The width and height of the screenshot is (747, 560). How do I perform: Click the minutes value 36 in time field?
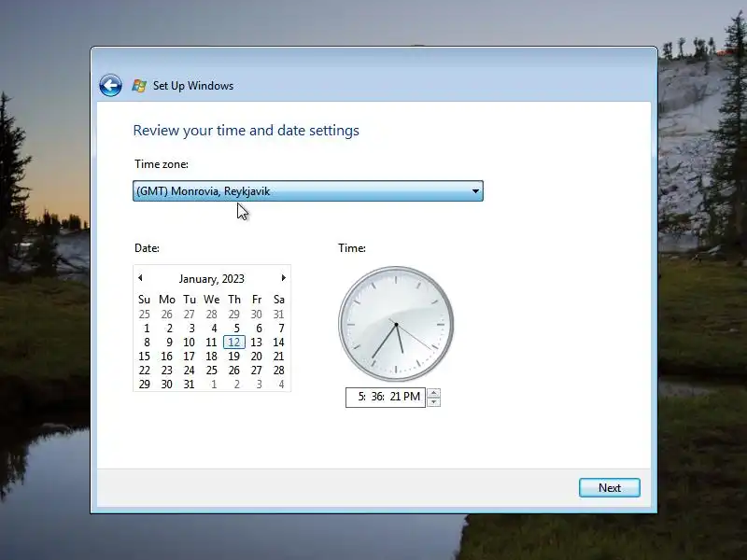click(x=378, y=397)
